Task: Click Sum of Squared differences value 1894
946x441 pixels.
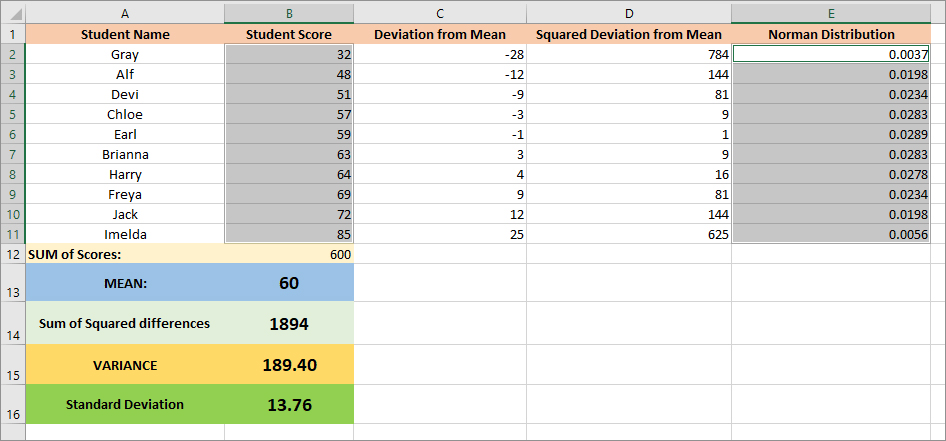Action: click(289, 324)
